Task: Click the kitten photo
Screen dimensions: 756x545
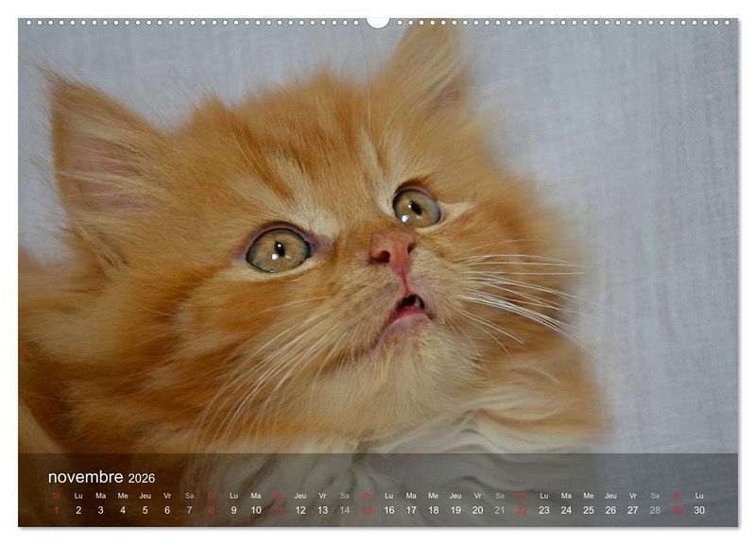Action: coord(378,236)
